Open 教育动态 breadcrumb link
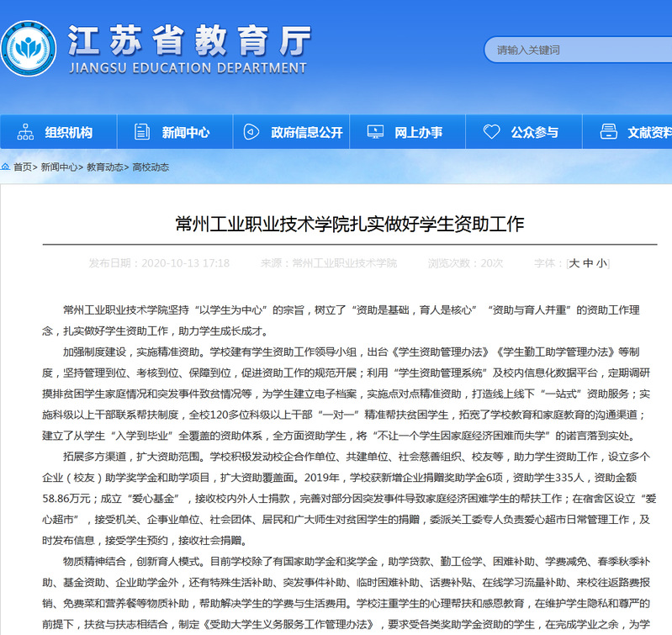Image resolution: width=672 pixels, height=635 pixels. click(x=105, y=167)
